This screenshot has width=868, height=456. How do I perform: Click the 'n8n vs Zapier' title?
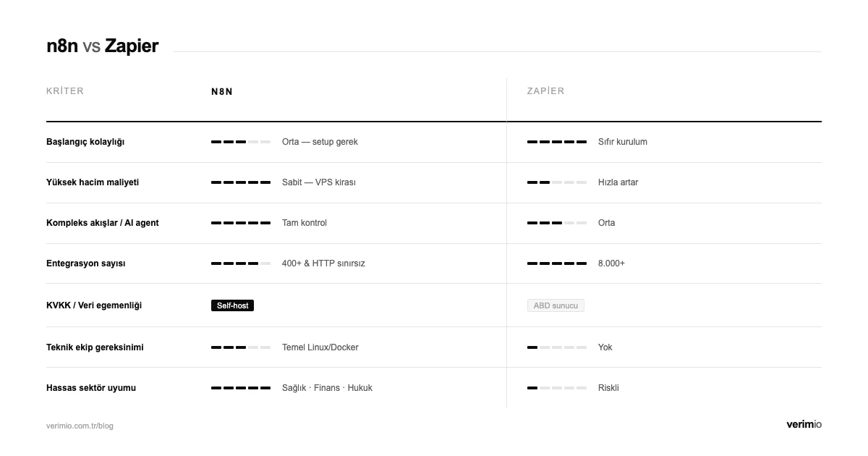102,46
